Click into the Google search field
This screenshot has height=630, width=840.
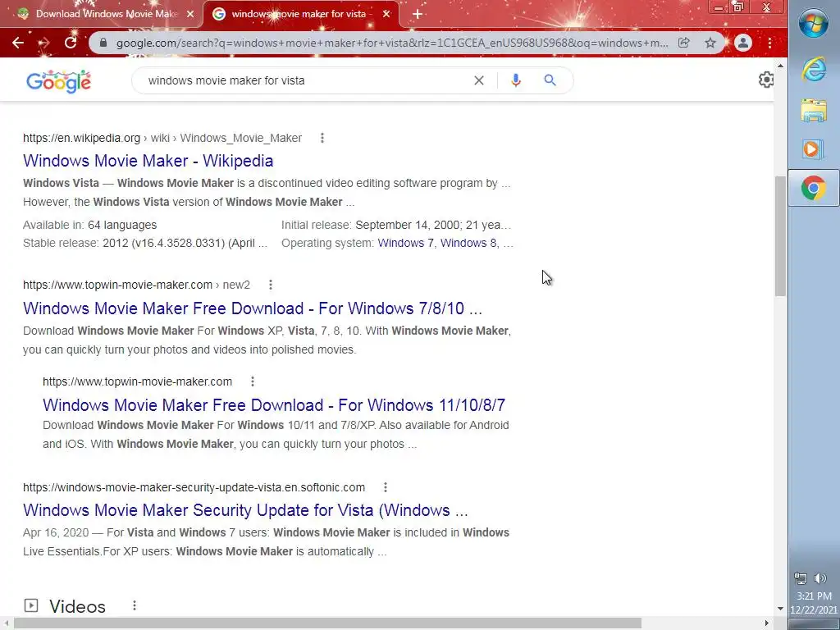(305, 80)
